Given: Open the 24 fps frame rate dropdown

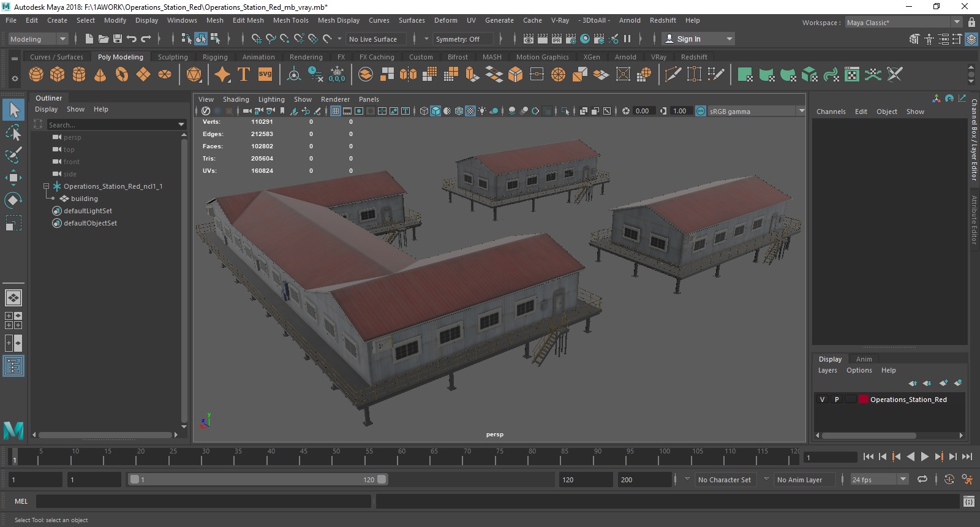Looking at the screenshot, I should coord(903,479).
